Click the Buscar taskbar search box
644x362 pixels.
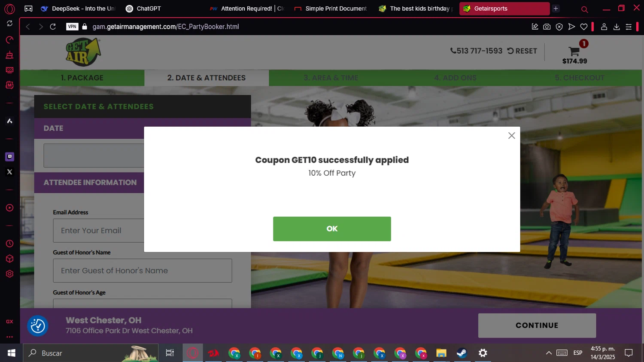[x=91, y=353]
